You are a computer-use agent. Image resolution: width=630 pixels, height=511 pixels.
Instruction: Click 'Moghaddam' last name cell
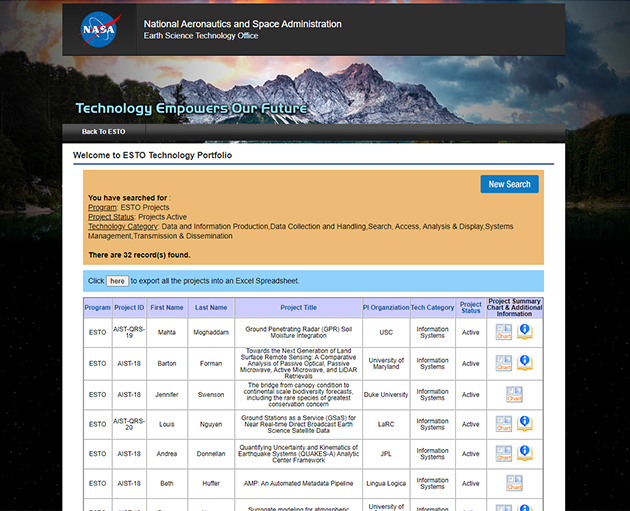[211, 332]
